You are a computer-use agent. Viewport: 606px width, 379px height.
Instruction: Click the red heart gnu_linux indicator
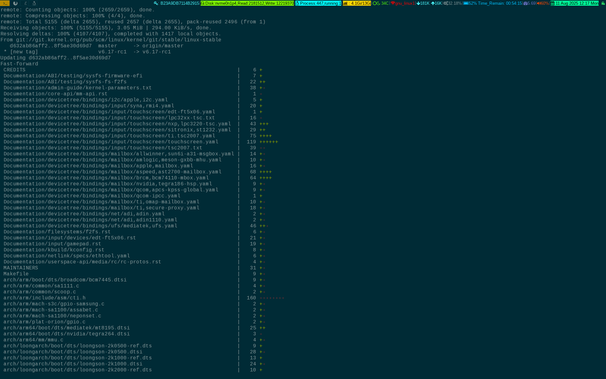(x=403, y=3)
